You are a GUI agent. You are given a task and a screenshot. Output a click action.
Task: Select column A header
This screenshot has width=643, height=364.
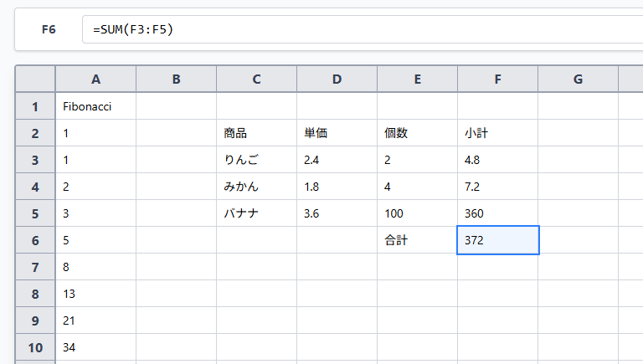point(95,79)
